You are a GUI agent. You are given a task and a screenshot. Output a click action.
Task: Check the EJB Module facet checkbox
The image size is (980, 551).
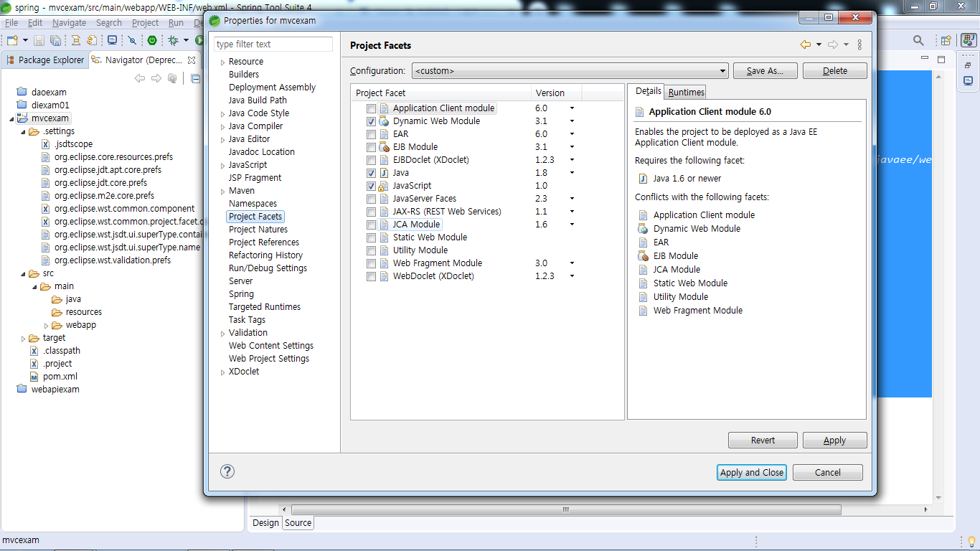point(371,147)
